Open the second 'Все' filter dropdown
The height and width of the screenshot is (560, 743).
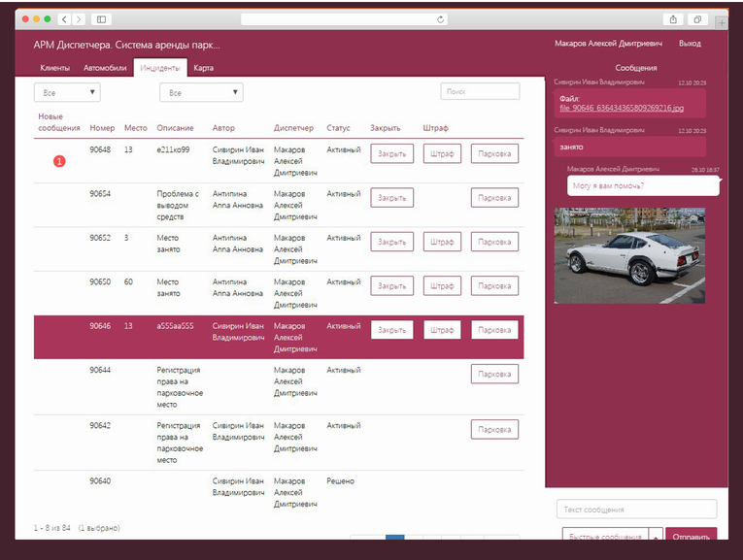201,93
